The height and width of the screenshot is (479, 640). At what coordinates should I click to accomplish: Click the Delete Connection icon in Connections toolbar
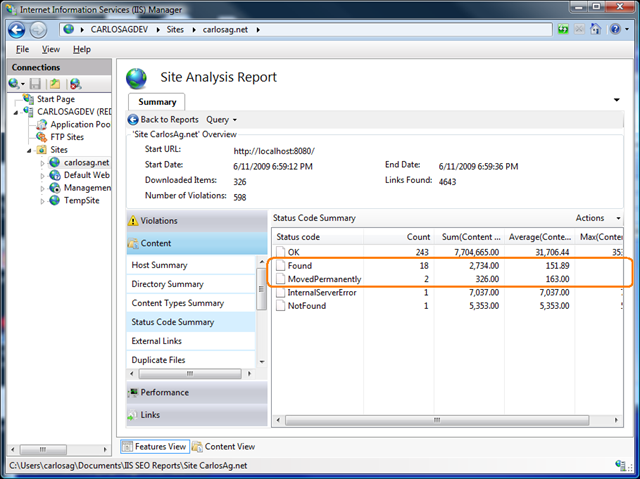[x=75, y=84]
